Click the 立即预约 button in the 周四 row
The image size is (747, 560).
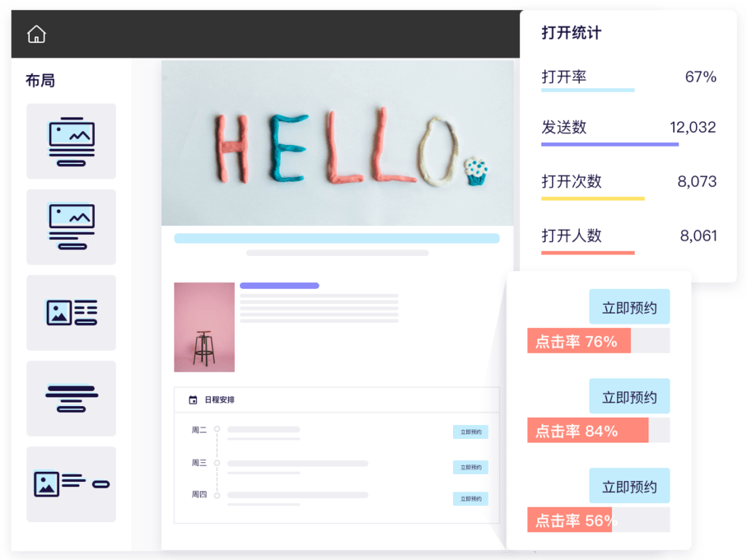tap(471, 499)
